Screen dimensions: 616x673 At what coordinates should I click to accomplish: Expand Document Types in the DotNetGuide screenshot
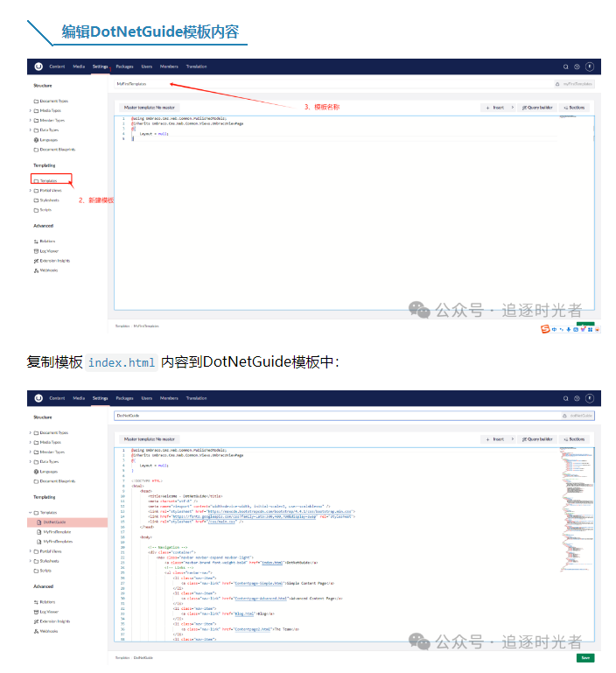coord(30,432)
